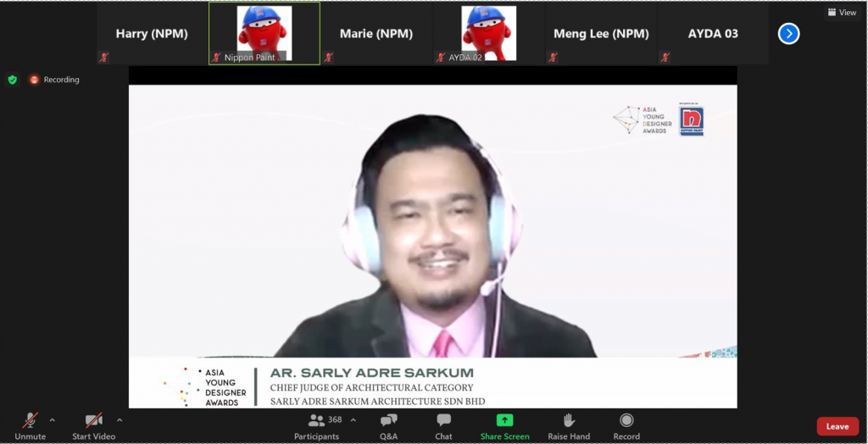Click the Recording status indicator

point(55,80)
